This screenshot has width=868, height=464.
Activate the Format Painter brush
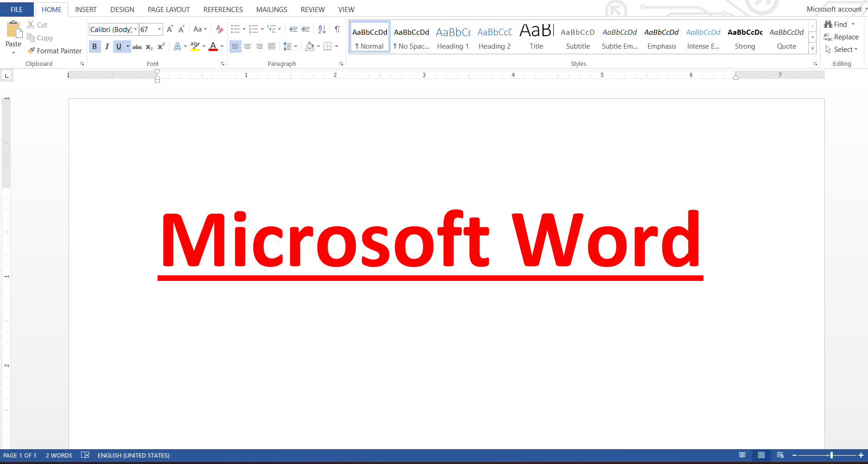pyautogui.click(x=55, y=51)
